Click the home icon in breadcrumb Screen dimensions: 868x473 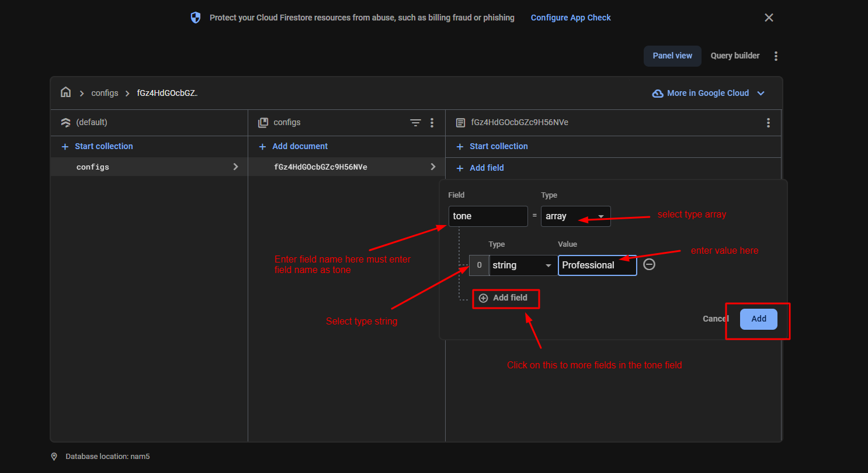[x=66, y=93]
